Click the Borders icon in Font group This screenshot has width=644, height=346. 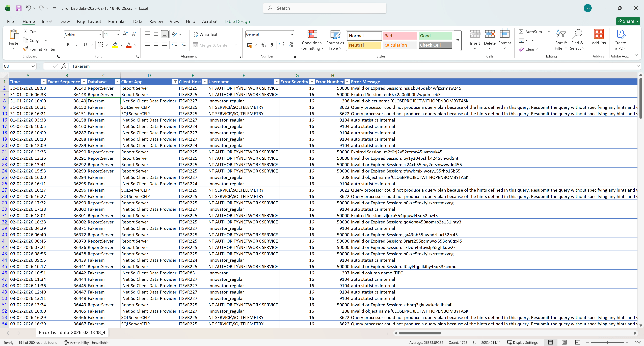[100, 45]
